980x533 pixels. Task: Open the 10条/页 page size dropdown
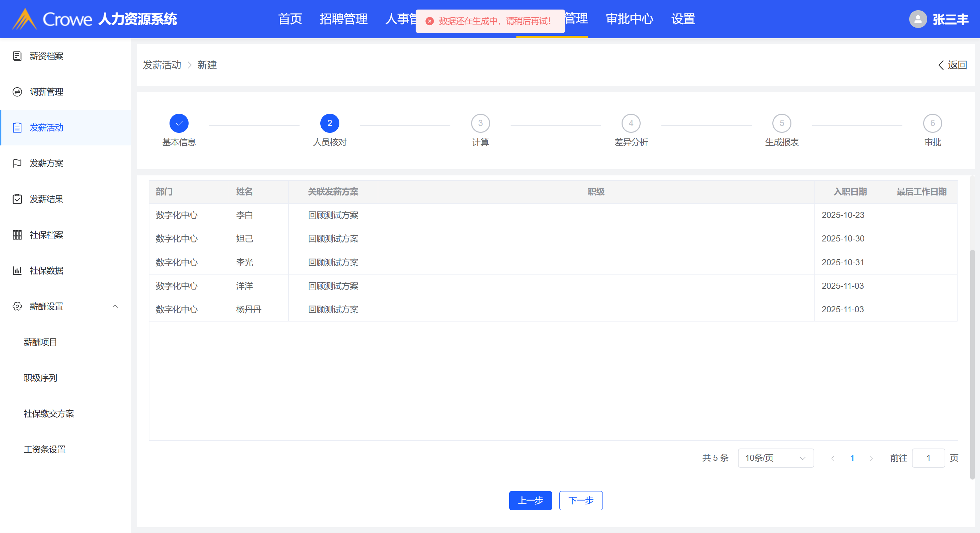pyautogui.click(x=775, y=458)
